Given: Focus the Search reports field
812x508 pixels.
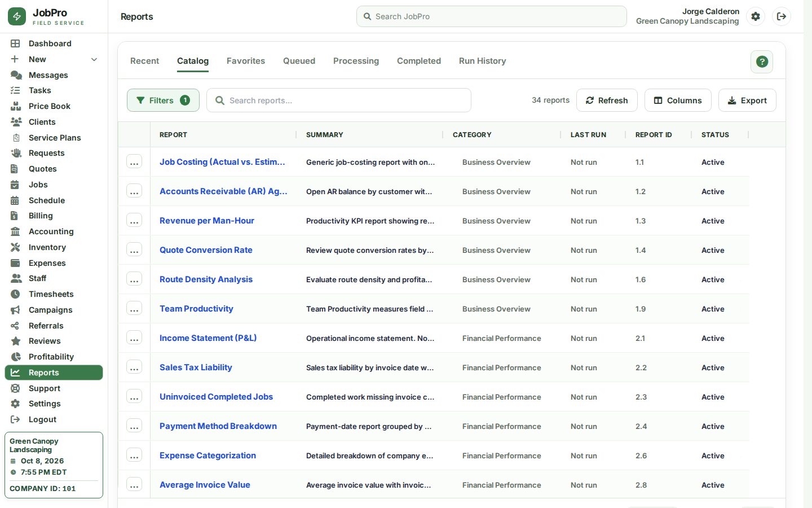Looking at the screenshot, I should (339, 100).
